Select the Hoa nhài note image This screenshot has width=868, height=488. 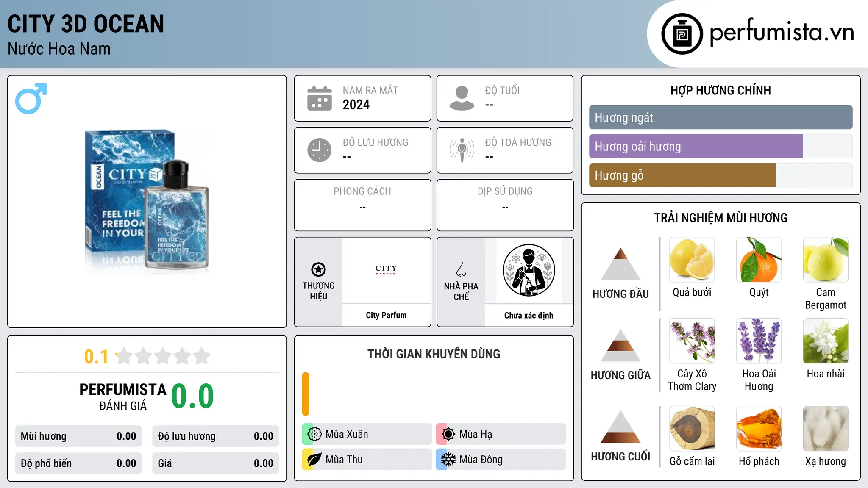click(x=826, y=341)
